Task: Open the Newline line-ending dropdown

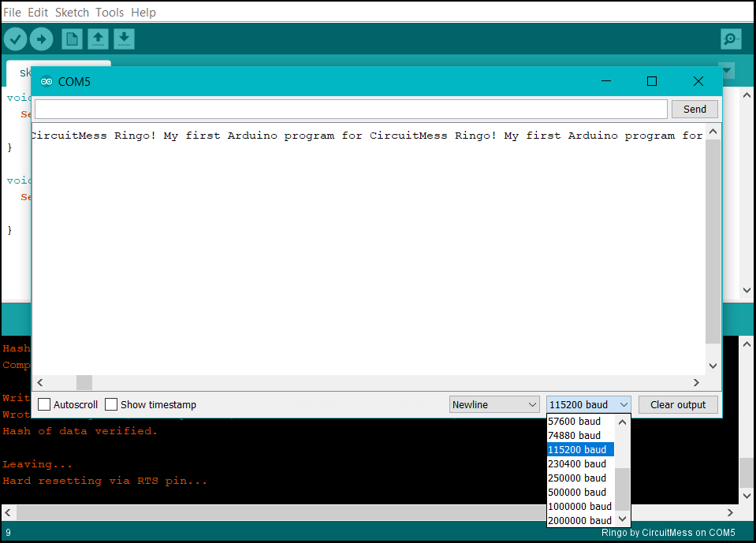Action: pyautogui.click(x=494, y=404)
